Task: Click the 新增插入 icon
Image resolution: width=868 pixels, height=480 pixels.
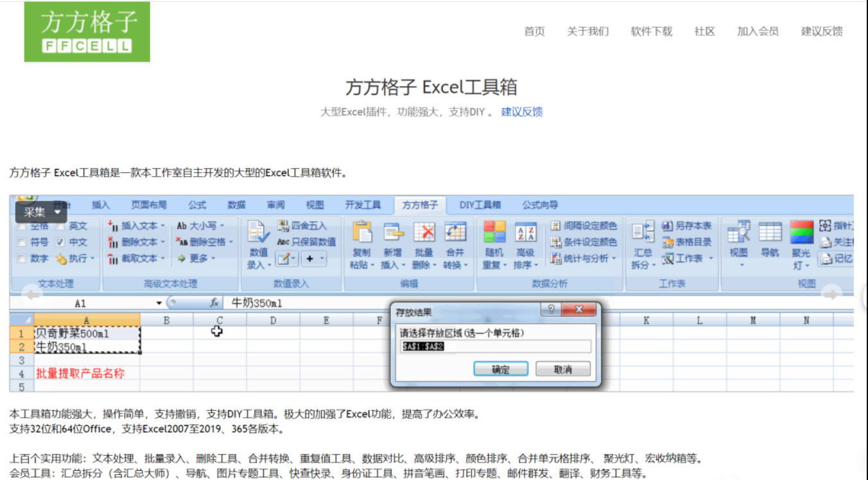Action: click(x=392, y=233)
